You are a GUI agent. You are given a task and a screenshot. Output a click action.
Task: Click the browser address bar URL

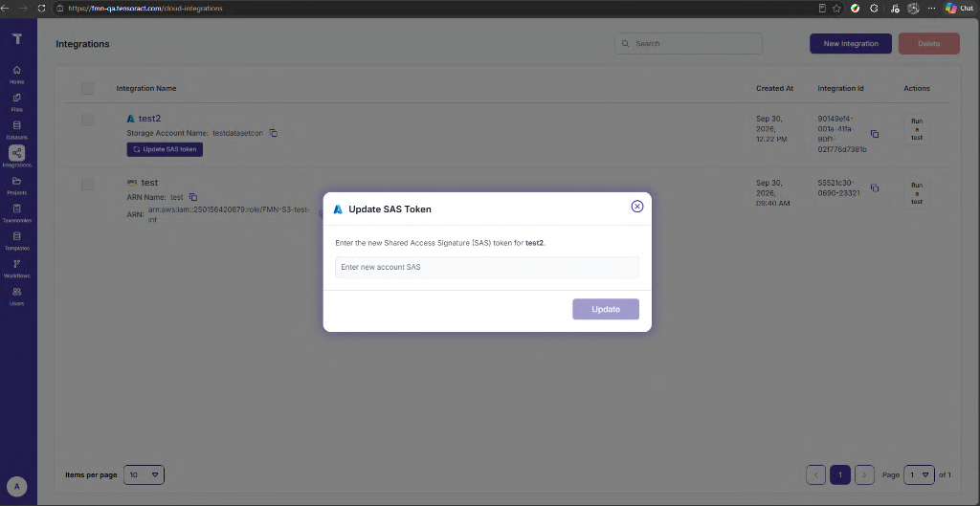145,9
